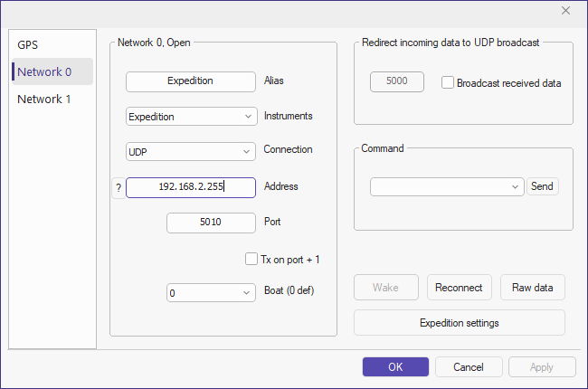Image resolution: width=588 pixels, height=389 pixels.
Task: Close the network settings dialog
Action: pos(565,11)
